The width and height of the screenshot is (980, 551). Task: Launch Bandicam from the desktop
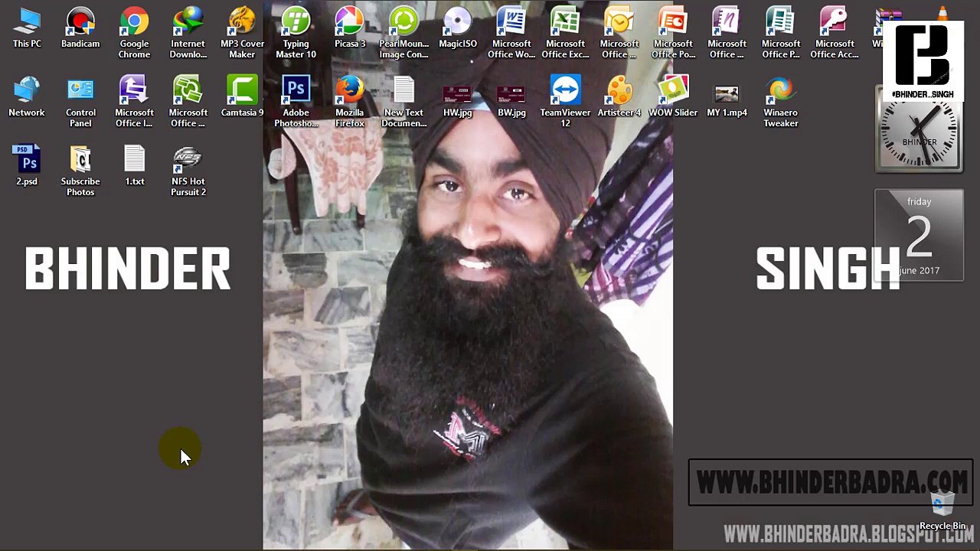click(x=80, y=28)
